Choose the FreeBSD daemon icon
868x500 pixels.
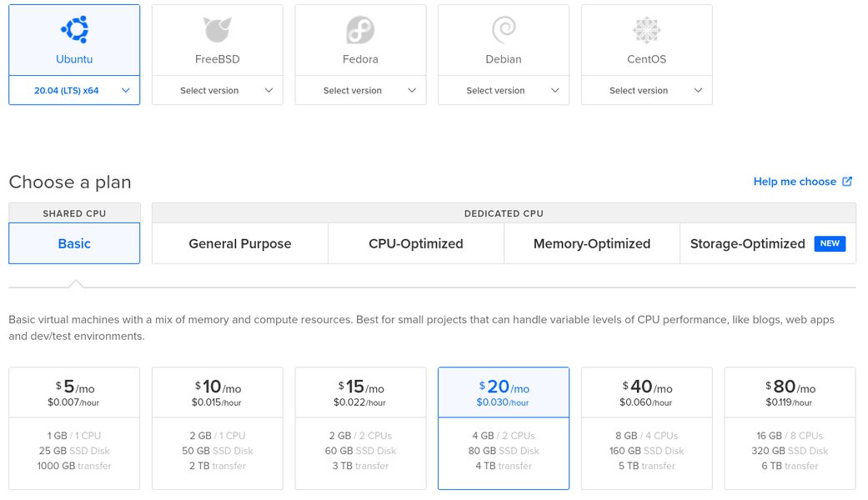(217, 29)
